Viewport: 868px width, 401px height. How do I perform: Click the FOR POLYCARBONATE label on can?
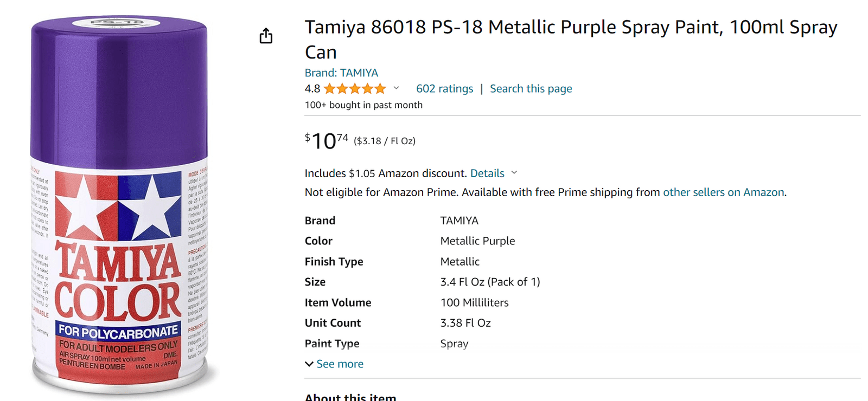(x=118, y=330)
